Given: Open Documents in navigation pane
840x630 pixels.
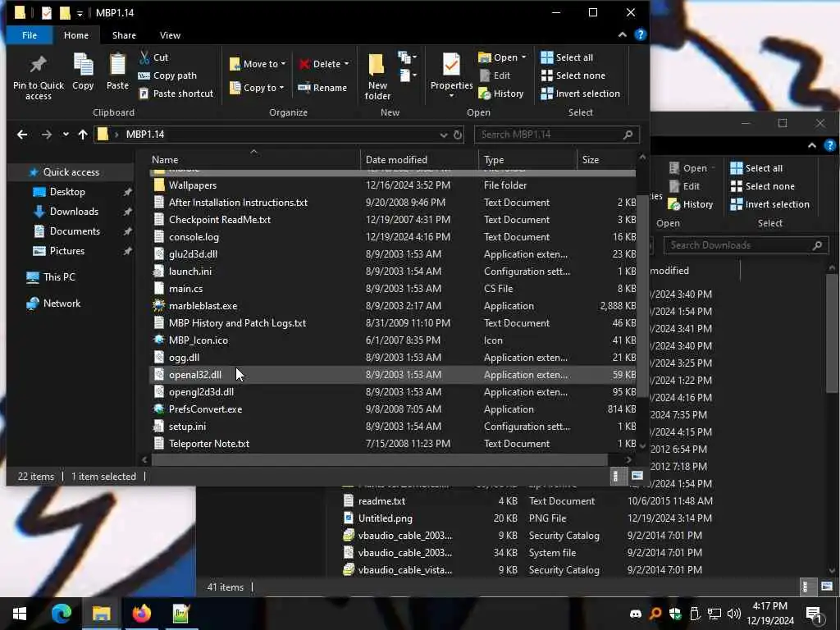Looking at the screenshot, I should click(x=75, y=231).
